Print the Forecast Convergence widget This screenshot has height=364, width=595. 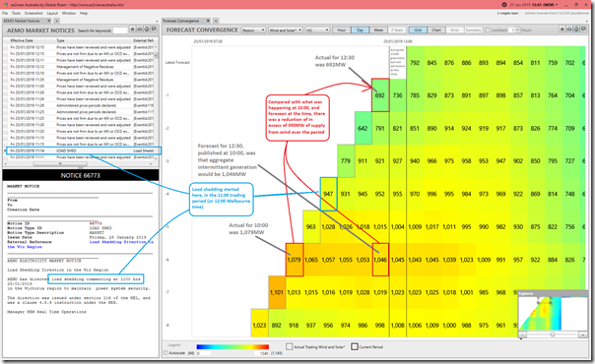point(576,30)
